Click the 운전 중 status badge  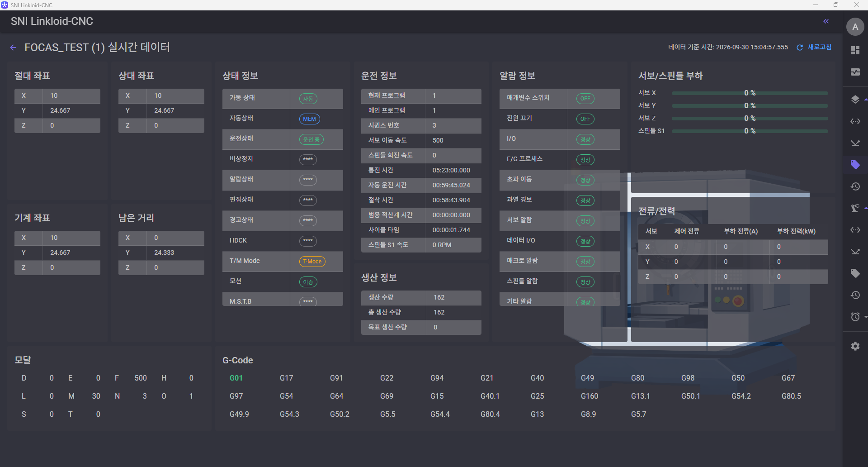[x=311, y=139]
